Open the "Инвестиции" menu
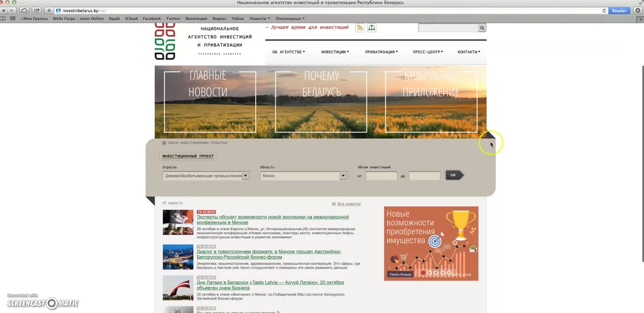The height and width of the screenshot is (313, 644). 335,52
